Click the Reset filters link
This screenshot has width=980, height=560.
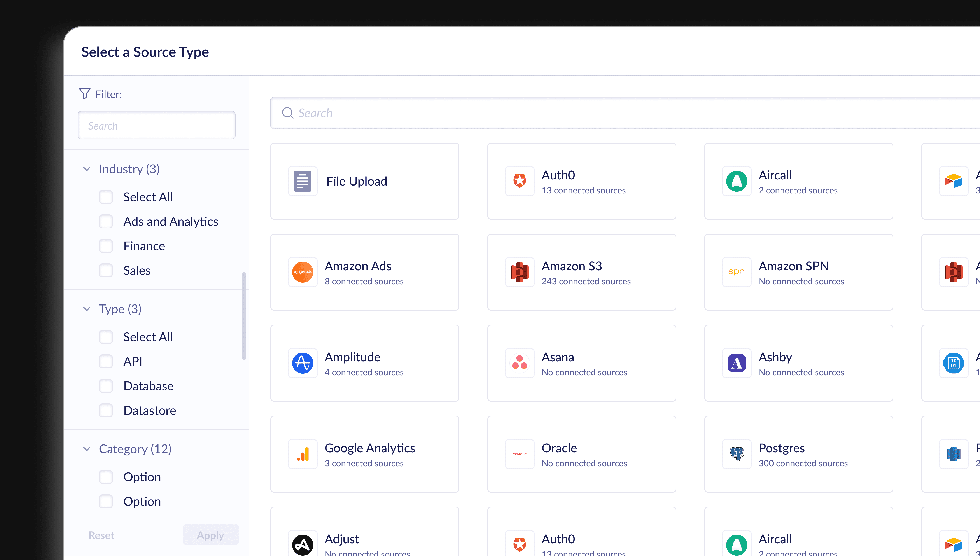(101, 535)
